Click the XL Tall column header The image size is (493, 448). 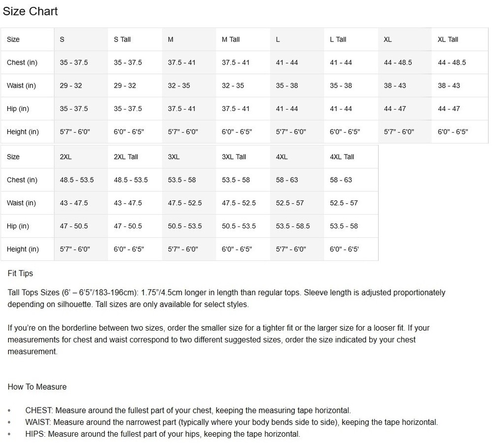tap(448, 39)
